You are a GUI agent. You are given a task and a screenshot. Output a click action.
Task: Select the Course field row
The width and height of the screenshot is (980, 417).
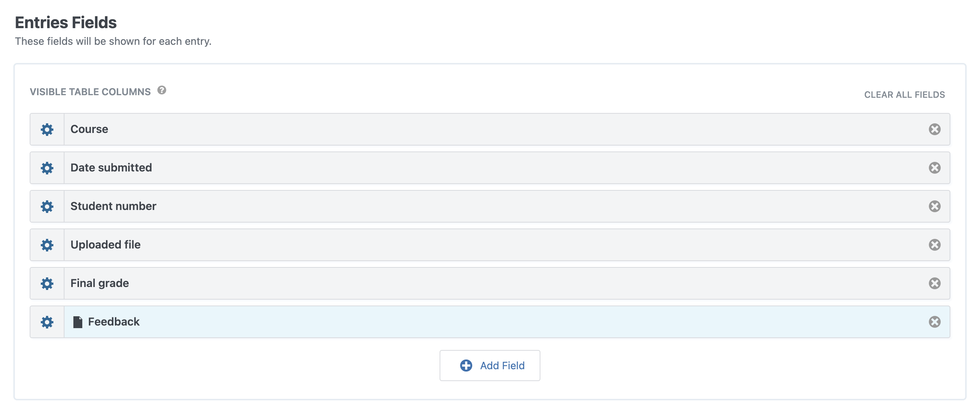click(490, 129)
